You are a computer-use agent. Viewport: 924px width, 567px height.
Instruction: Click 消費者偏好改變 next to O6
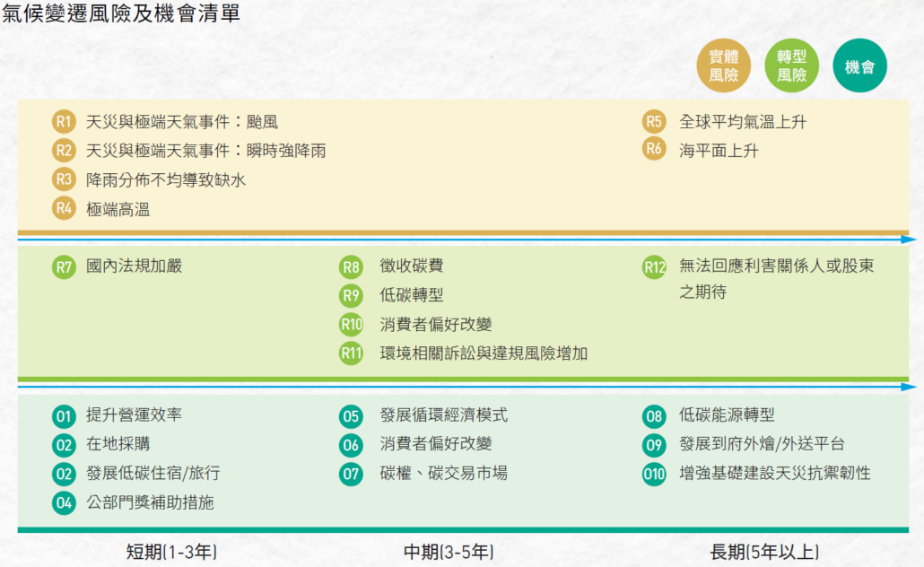pyautogui.click(x=435, y=444)
